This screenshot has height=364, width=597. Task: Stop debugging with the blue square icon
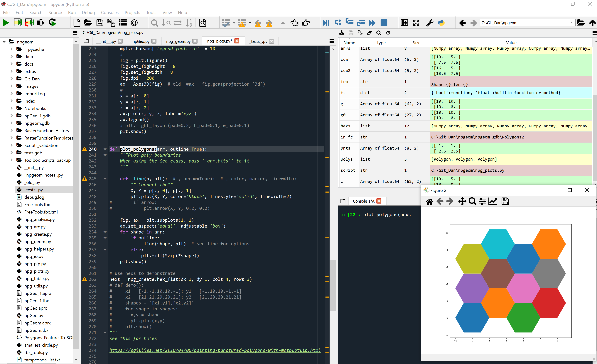pyautogui.click(x=384, y=23)
